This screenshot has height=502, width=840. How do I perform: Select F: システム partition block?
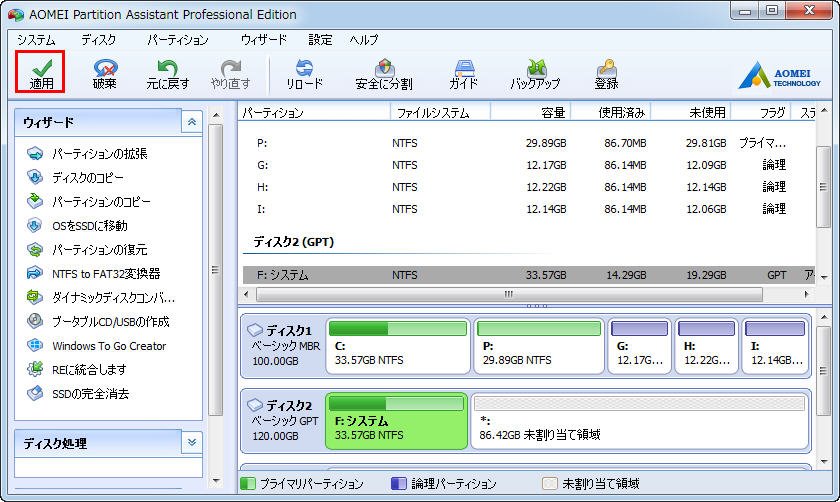point(396,421)
